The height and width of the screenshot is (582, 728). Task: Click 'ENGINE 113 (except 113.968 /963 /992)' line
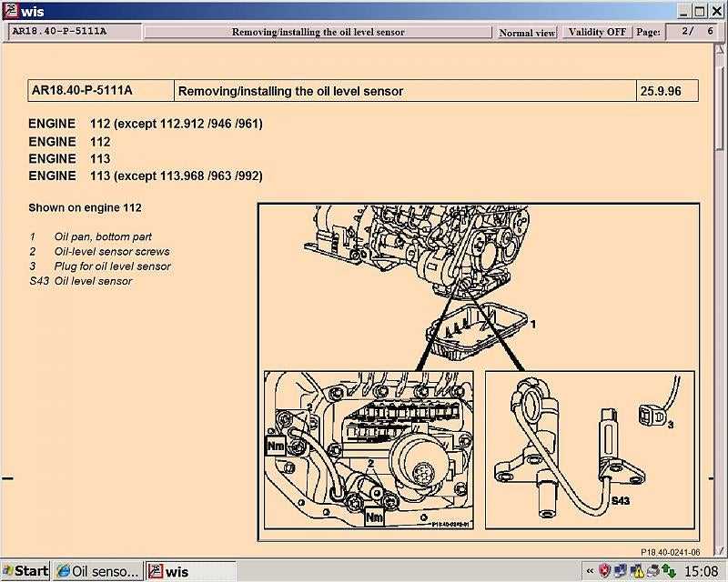146,176
